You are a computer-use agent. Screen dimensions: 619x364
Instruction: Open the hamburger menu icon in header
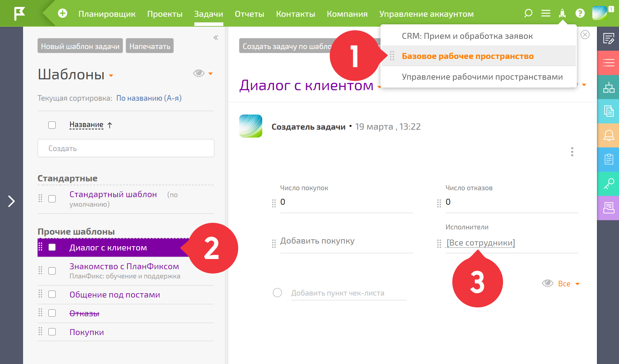(546, 13)
